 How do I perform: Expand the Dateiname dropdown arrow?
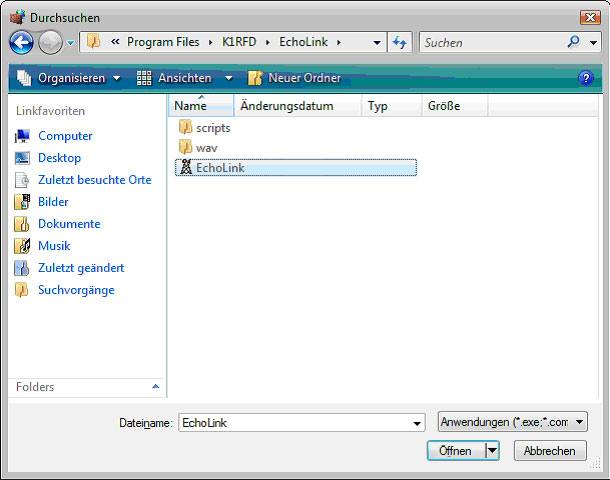[417, 424]
